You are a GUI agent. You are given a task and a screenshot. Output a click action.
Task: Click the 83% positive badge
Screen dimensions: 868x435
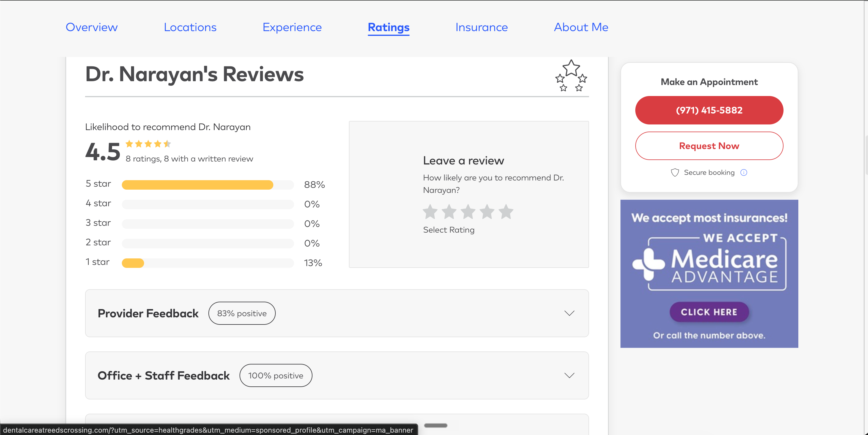pos(242,313)
